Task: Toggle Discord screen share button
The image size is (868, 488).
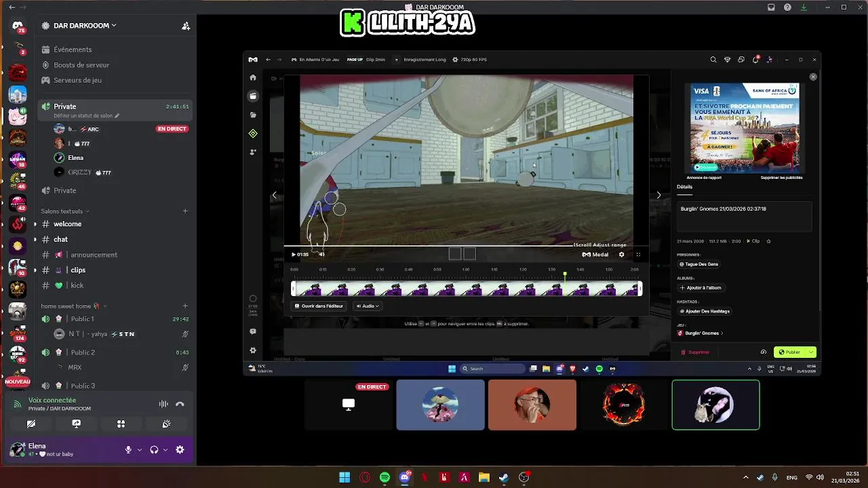Action: click(76, 424)
